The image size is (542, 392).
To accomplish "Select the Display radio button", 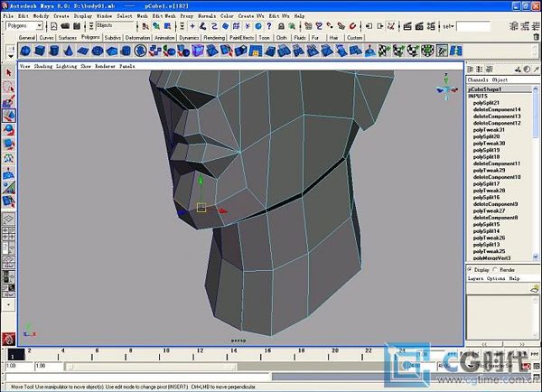I will point(470,269).
